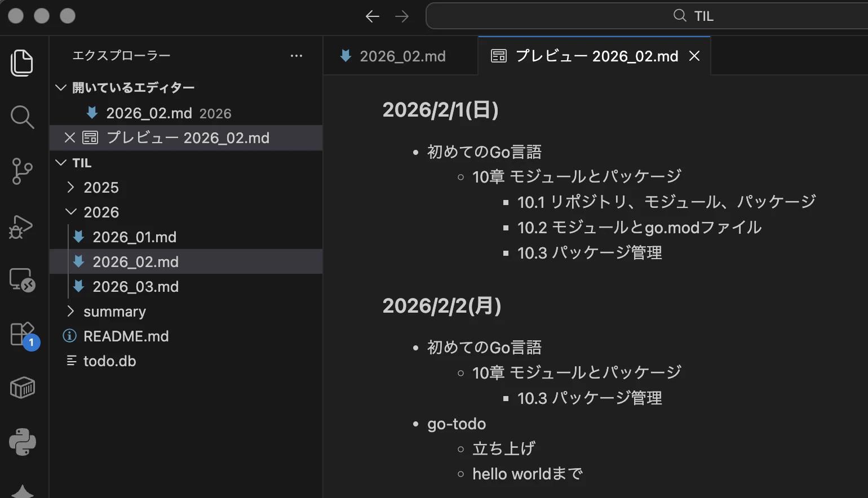Click the markdown preview icon on the preview tab
Viewport: 868px width, 498px height.
498,56
